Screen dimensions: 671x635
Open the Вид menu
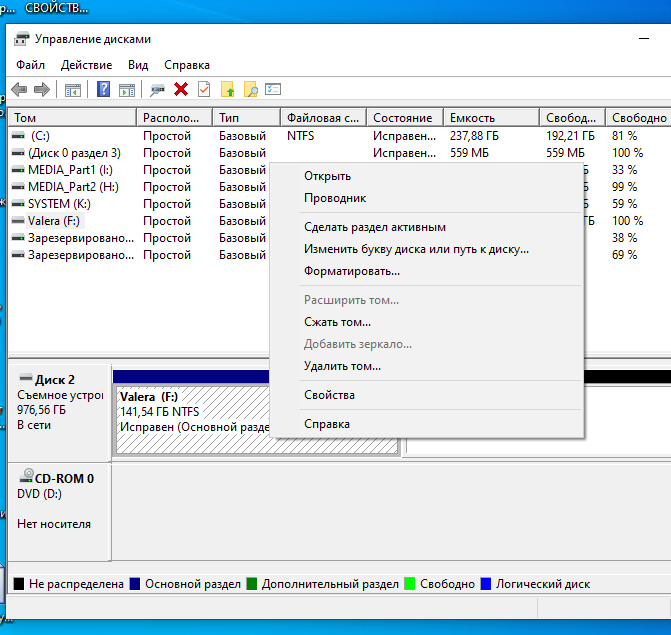(138, 65)
